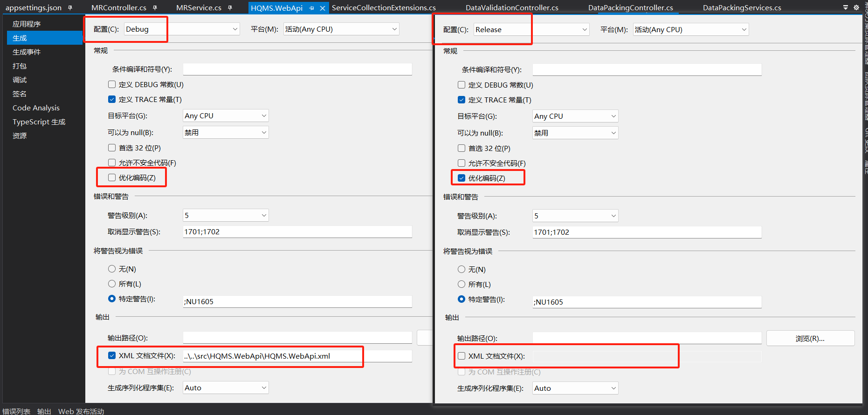This screenshot has width=868, height=415.
Task: Switch to MRService.cs tab
Action: tap(199, 7)
